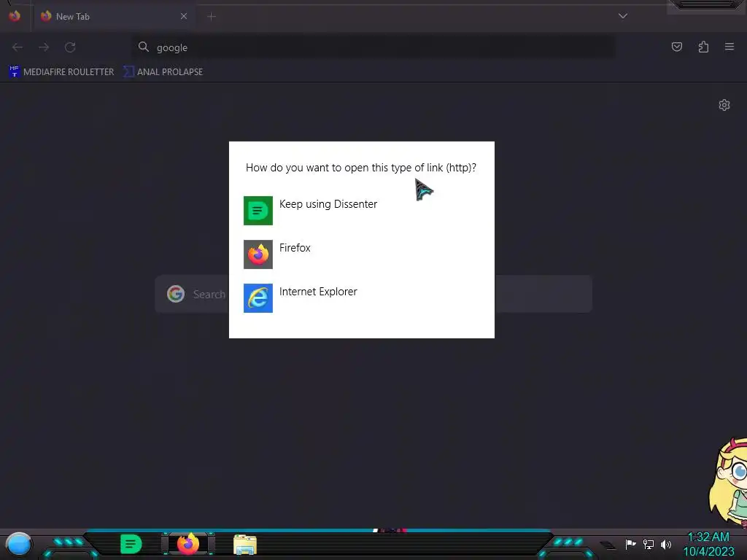Expand the list all tabs chevron

(623, 16)
